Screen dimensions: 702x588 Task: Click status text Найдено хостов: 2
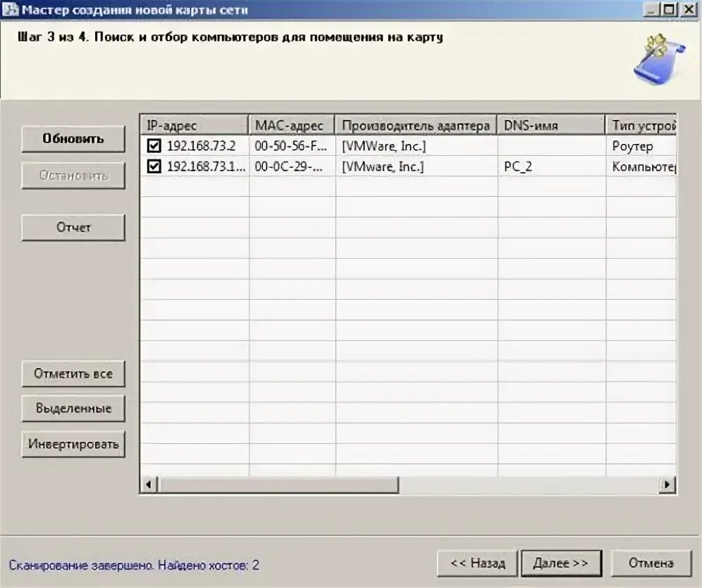click(x=208, y=565)
